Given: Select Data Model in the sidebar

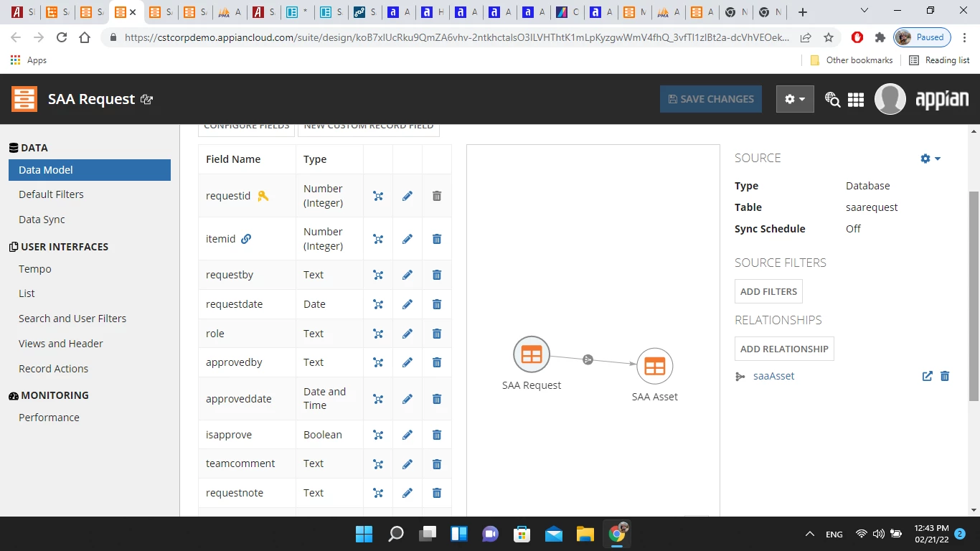Looking at the screenshot, I should [90, 170].
